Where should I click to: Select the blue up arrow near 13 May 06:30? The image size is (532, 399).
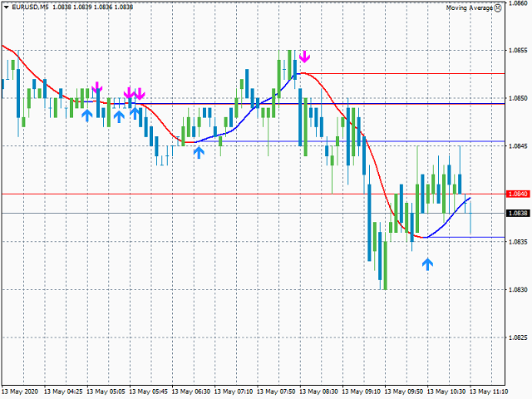[199, 152]
